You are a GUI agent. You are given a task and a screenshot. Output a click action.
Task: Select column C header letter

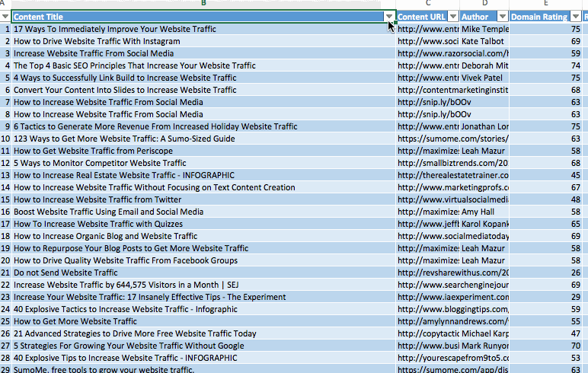[428, 3]
